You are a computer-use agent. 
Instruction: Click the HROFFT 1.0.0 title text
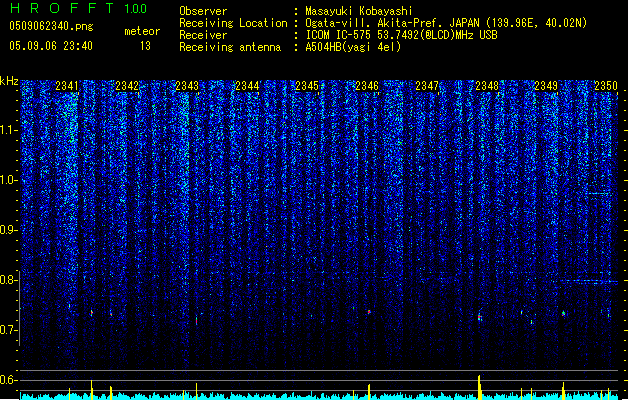[x=78, y=8]
